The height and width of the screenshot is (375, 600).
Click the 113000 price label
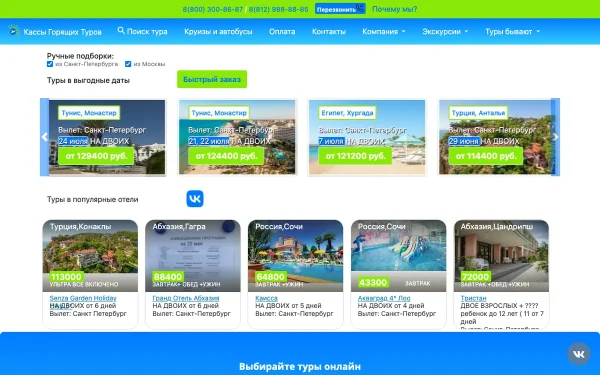click(66, 277)
